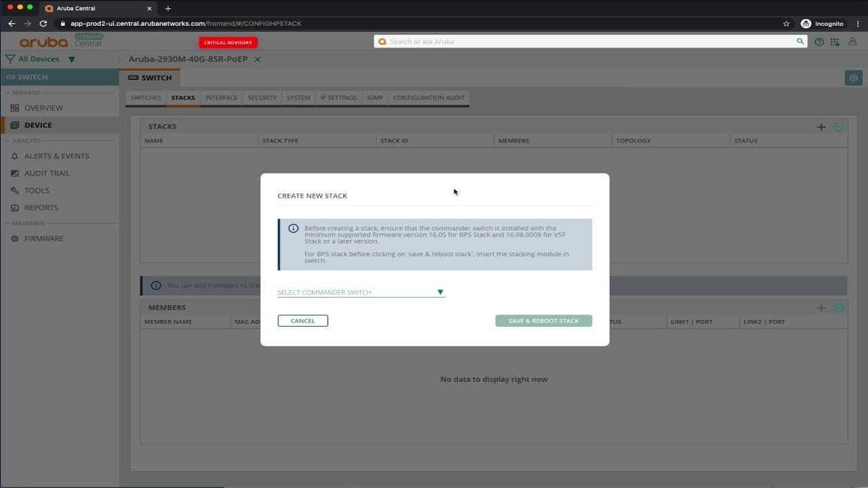Click the Firmware icon in sidebar
The width and height of the screenshot is (868, 488).
pyautogui.click(x=15, y=239)
